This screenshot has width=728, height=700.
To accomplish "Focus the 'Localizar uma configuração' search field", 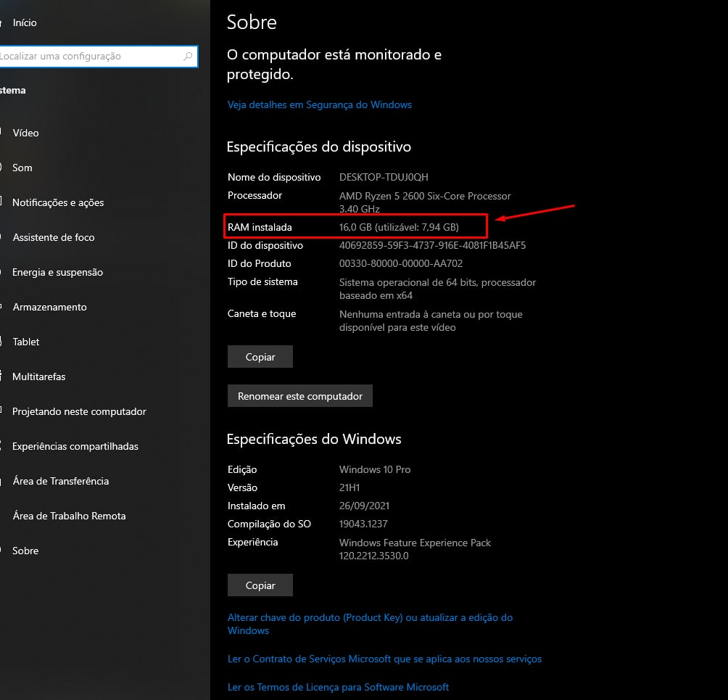I will tap(99, 56).
